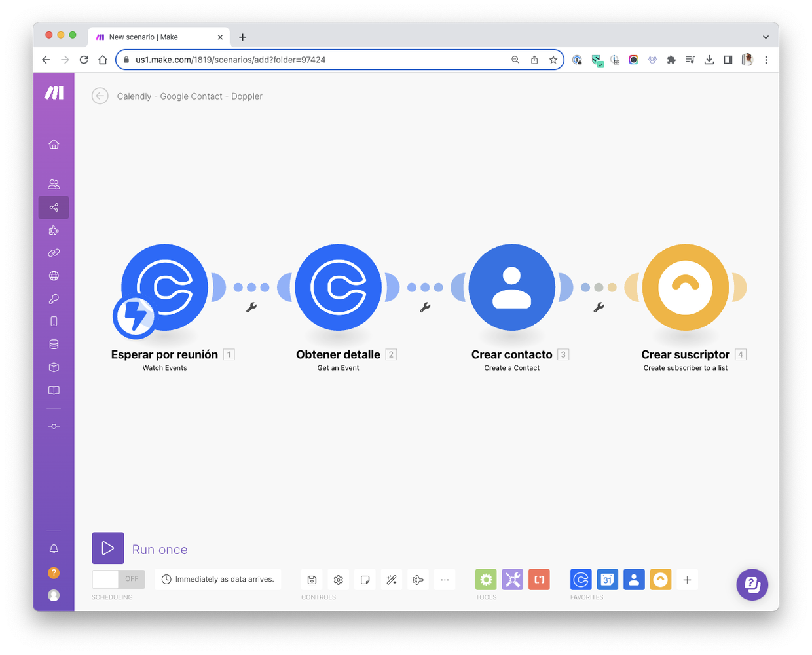
Task: Open the browser extensions puzzle icon
Action: [671, 60]
